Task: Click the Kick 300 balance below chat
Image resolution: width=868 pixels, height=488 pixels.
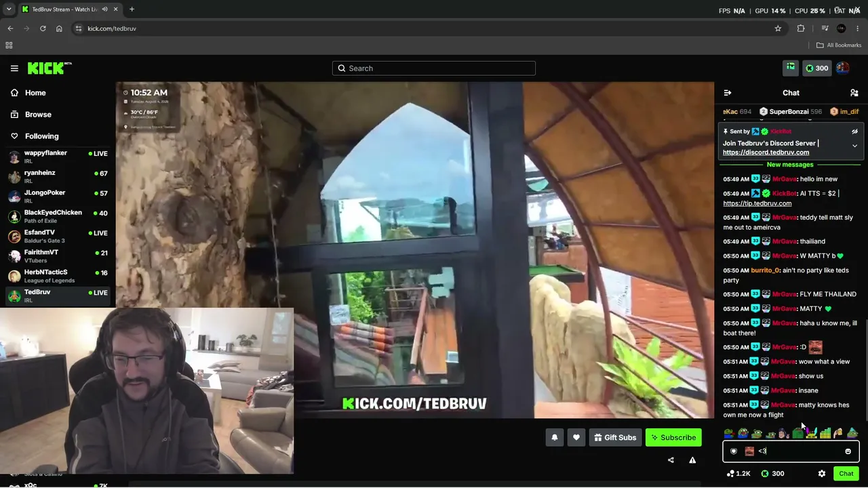Action: (x=772, y=474)
